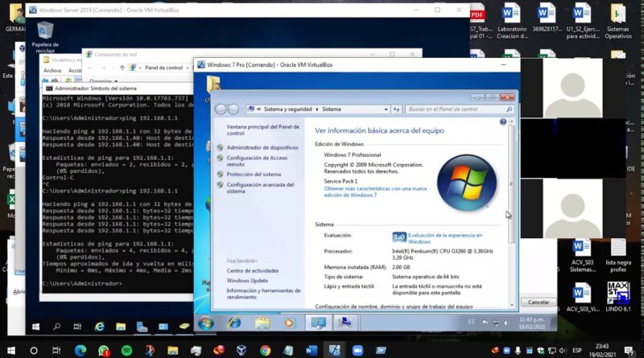Open the arrow between Sistema y seguridad and Sistema

point(317,109)
